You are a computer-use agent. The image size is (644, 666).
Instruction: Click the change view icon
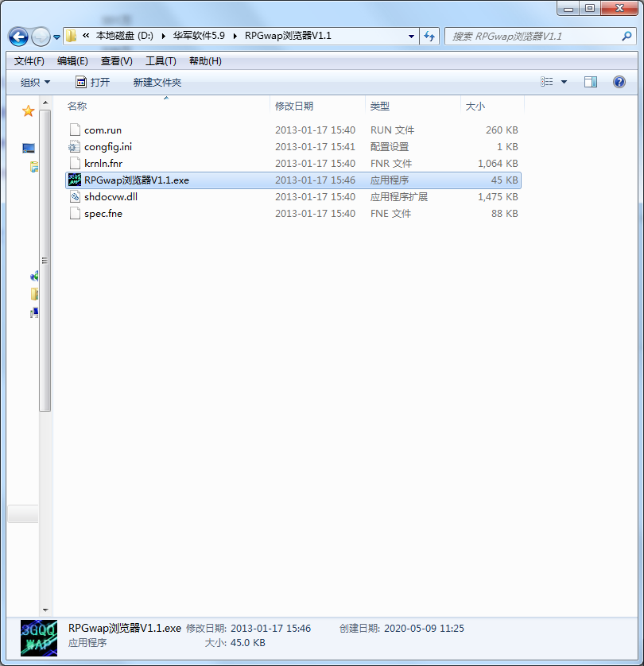point(547,82)
